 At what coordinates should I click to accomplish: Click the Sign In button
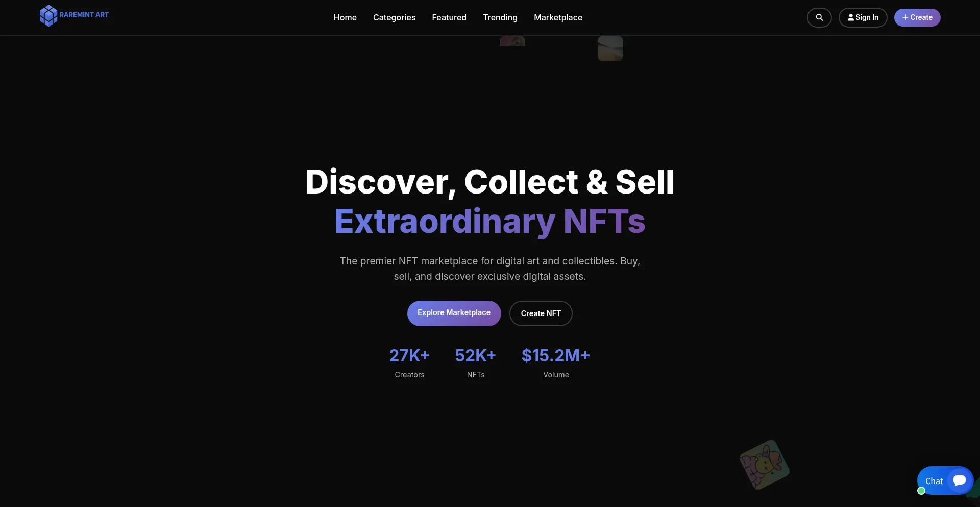pyautogui.click(x=863, y=17)
